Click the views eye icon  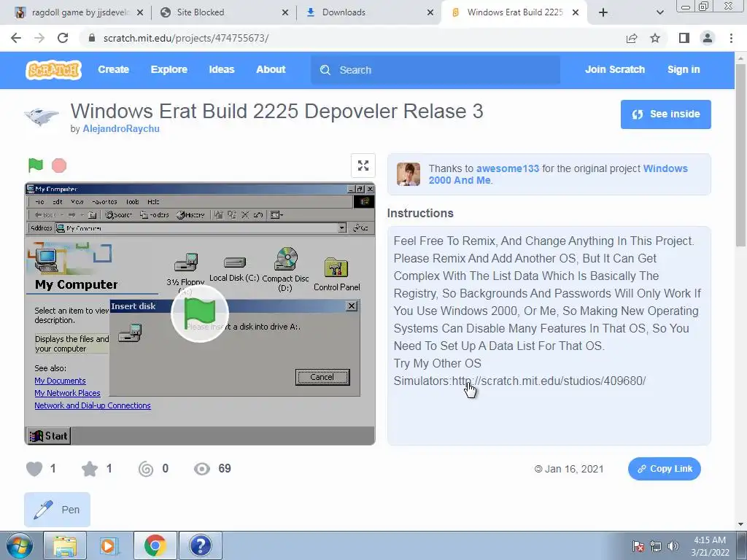pyautogui.click(x=202, y=469)
